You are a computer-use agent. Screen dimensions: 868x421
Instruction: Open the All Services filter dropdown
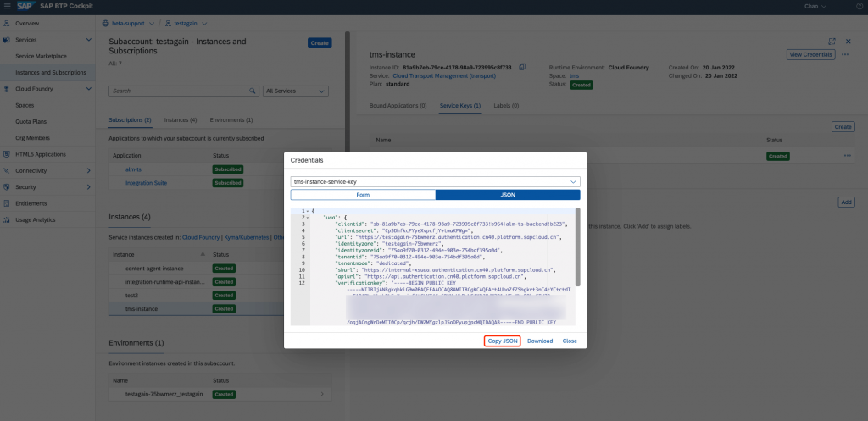[296, 91]
